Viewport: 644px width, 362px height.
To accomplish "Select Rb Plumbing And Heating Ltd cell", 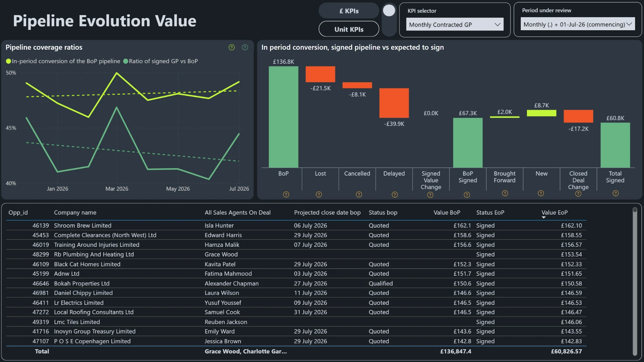I will tap(94, 255).
